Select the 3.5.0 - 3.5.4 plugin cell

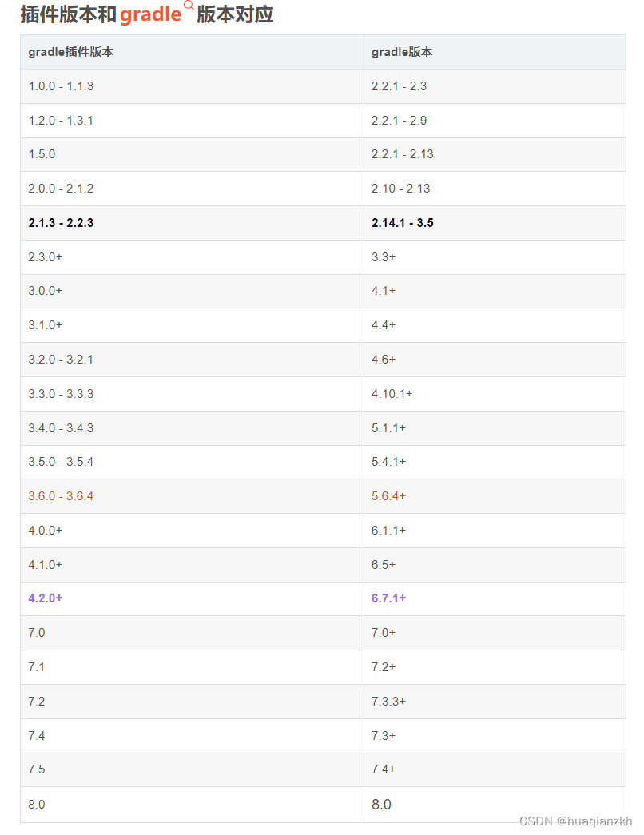[192, 462]
